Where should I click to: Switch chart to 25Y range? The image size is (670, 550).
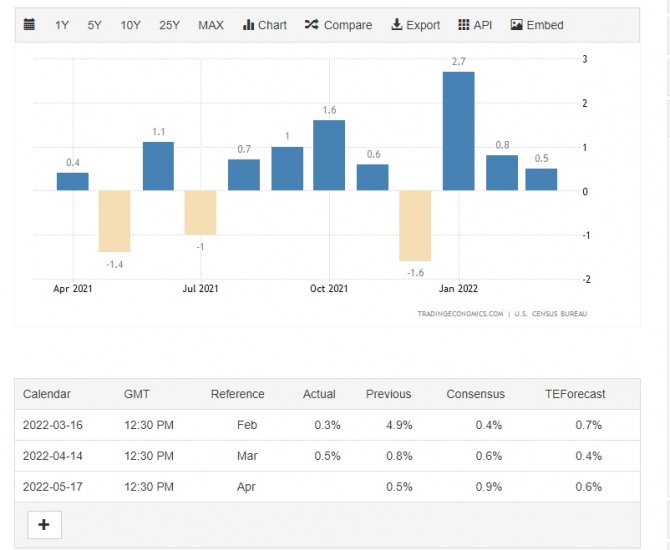click(169, 25)
